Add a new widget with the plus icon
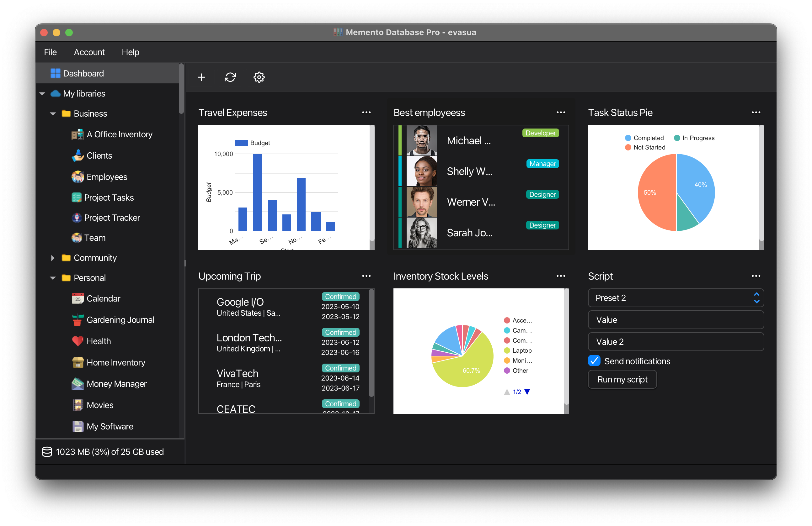Screen dimensions: 812x526 point(202,77)
